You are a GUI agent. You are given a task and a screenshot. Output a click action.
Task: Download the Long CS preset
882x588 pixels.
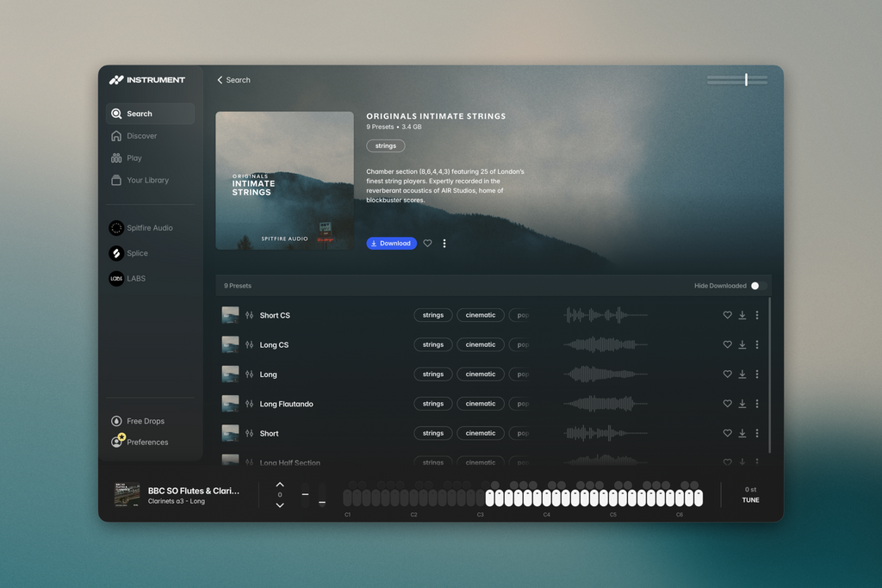[742, 344]
